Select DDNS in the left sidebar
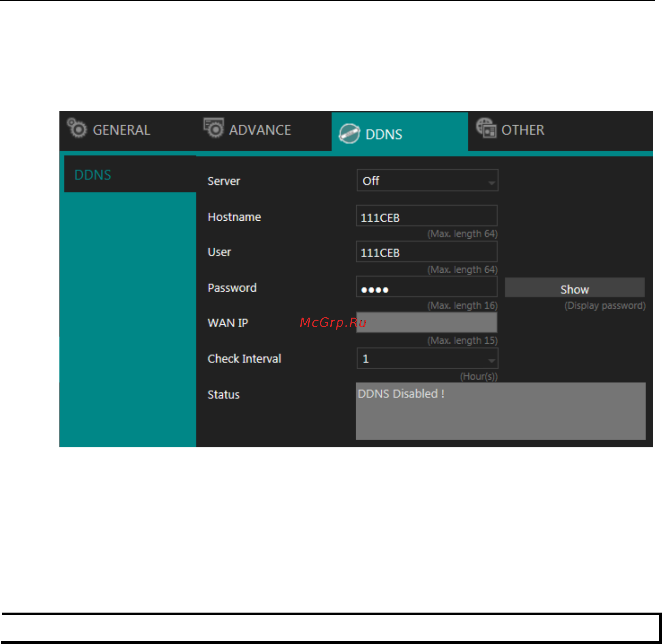Screen dimensions: 662x644 130,174
